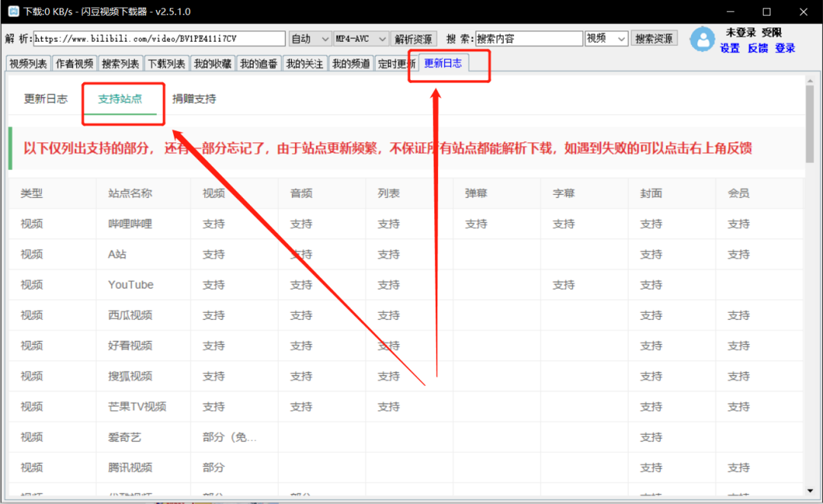
Task: Open 反馈 link
Action: tap(757, 48)
